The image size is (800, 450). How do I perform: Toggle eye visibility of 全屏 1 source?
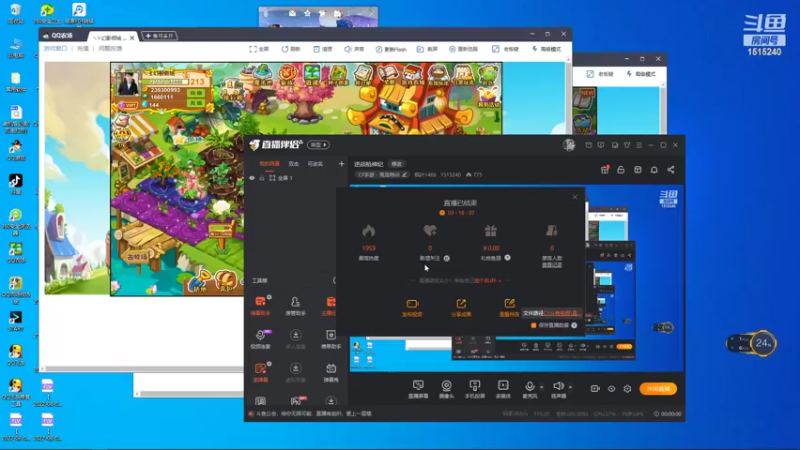(252, 178)
